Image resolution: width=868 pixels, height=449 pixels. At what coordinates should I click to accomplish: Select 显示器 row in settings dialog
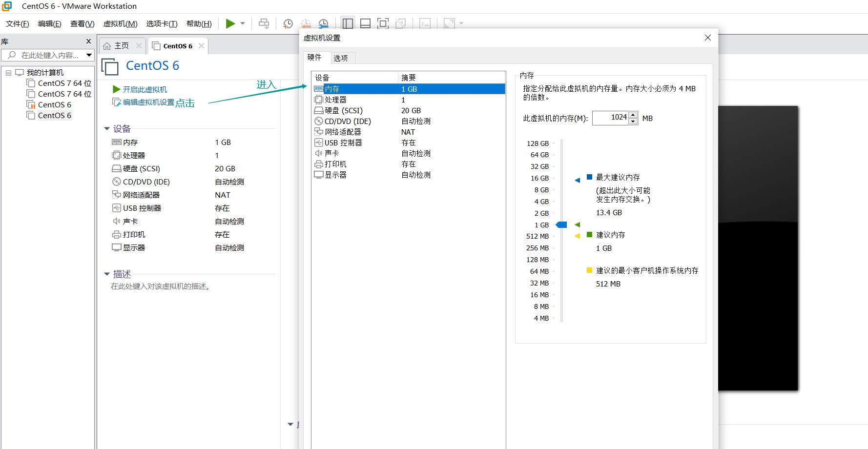click(409, 175)
